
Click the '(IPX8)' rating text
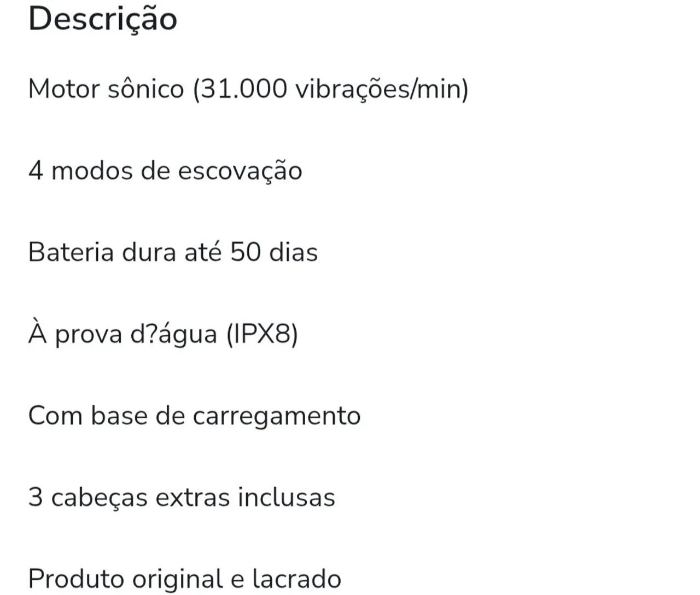point(262,334)
